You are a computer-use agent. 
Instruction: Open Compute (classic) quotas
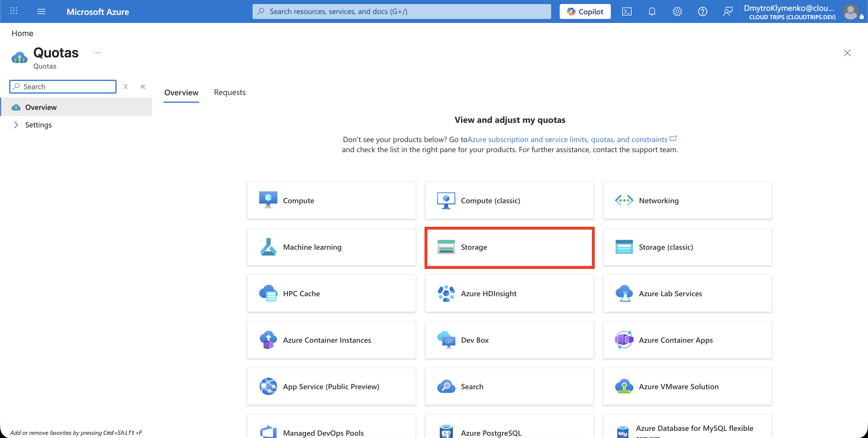click(x=509, y=200)
